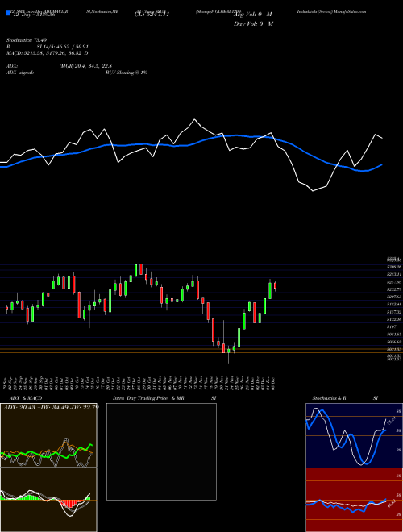
Task: Click the last red candlestick on the chart
Action: click(275, 285)
